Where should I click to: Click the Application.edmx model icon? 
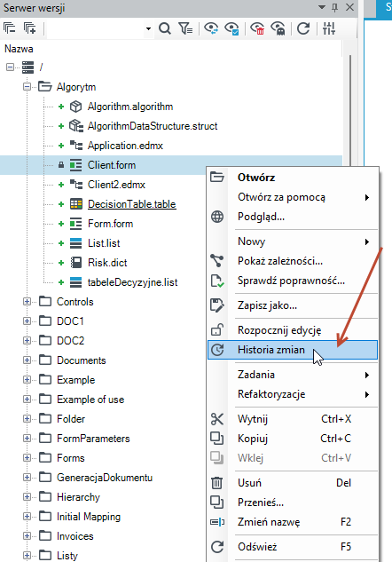[x=76, y=145]
